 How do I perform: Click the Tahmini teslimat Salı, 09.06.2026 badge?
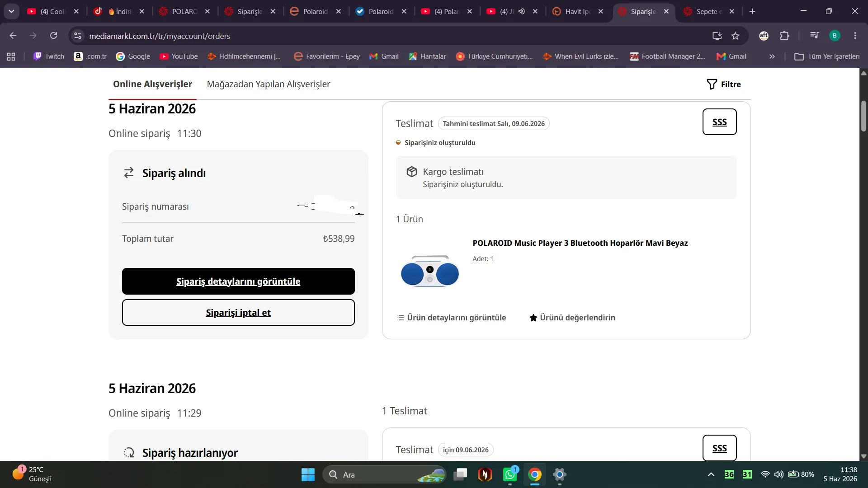494,124
